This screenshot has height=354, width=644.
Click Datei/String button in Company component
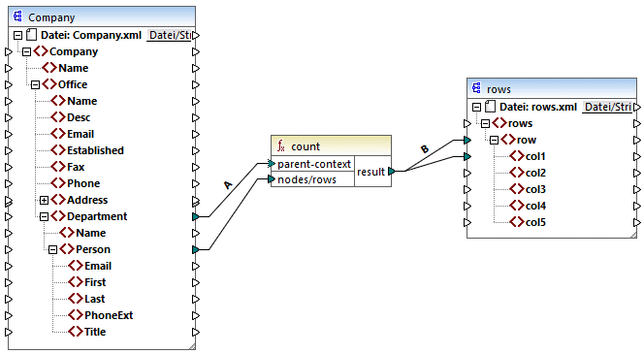point(169,35)
